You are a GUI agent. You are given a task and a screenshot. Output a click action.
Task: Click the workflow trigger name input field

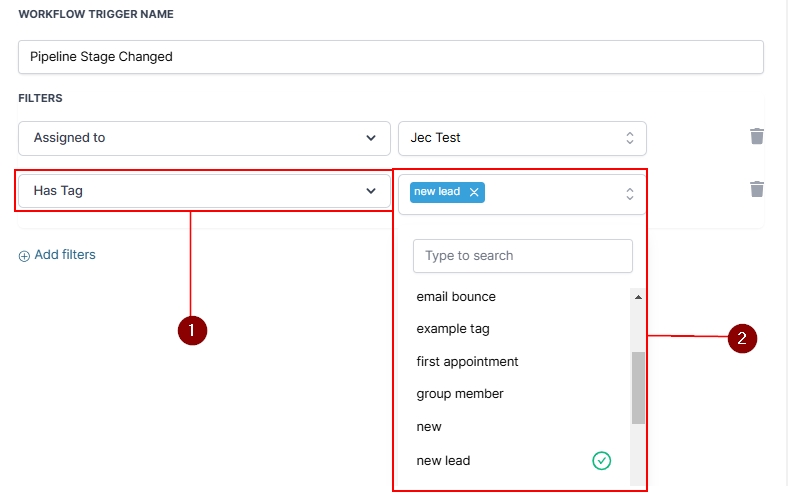point(390,57)
